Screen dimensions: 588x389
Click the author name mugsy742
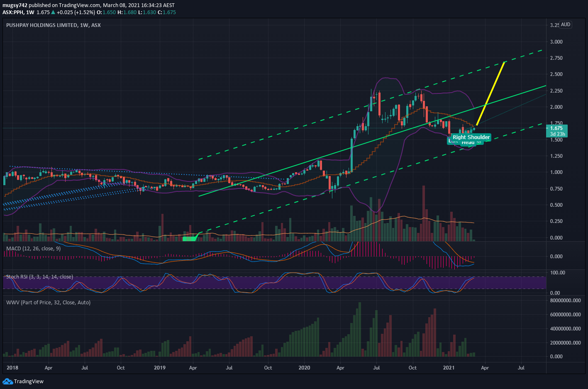15,5
